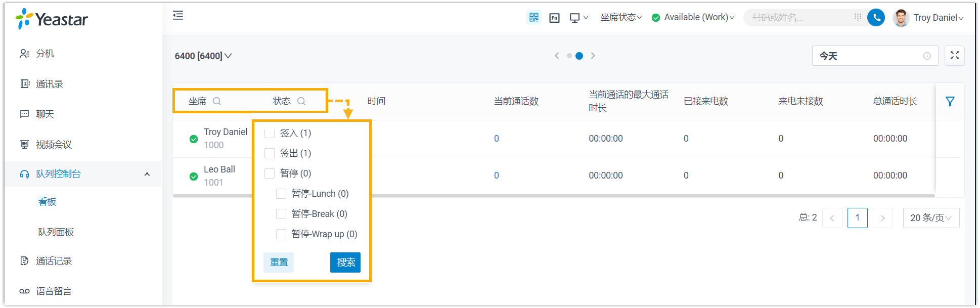Click the 重置 button

point(279,262)
